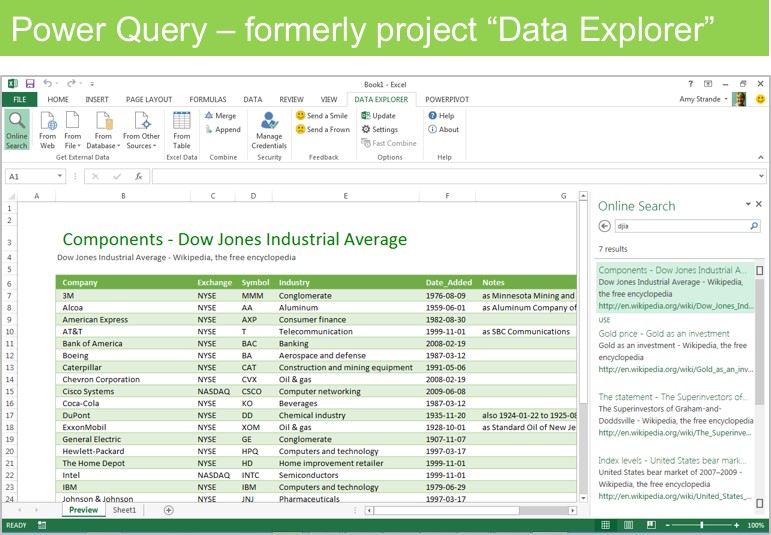Select the Preview sheet tab
This screenshot has height=535, width=771.
pos(84,510)
